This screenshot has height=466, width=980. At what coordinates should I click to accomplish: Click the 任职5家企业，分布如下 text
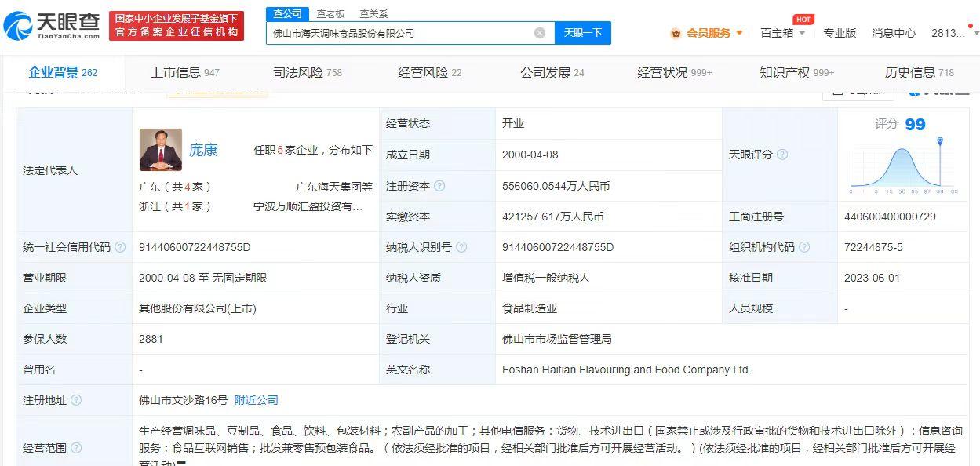313,150
